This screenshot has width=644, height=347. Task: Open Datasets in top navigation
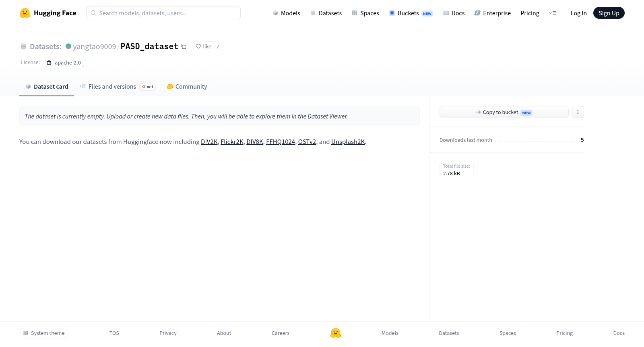coord(326,13)
